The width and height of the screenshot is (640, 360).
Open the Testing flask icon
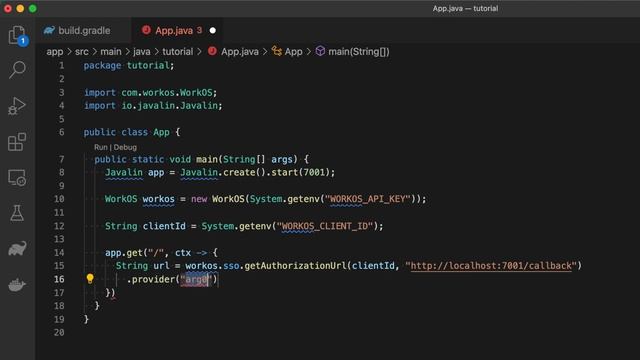pyautogui.click(x=17, y=213)
